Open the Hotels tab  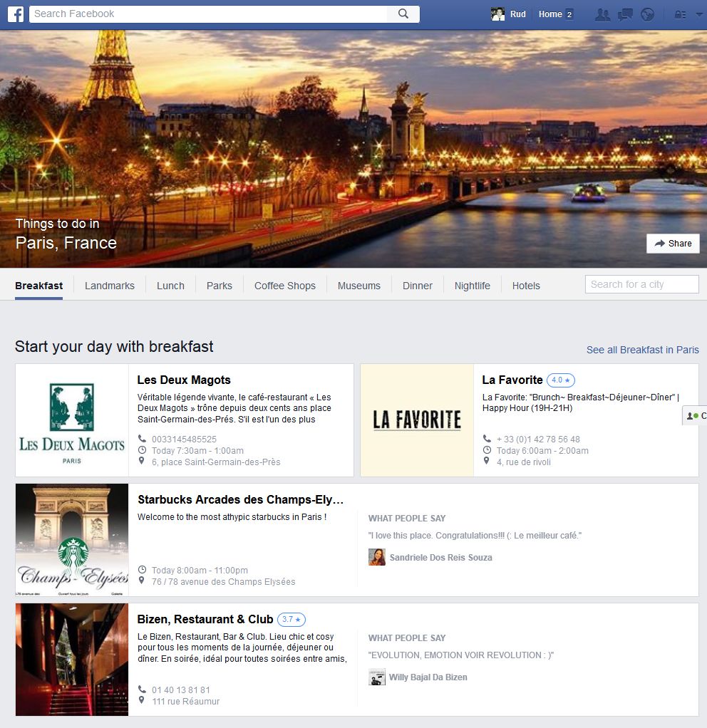(x=526, y=286)
